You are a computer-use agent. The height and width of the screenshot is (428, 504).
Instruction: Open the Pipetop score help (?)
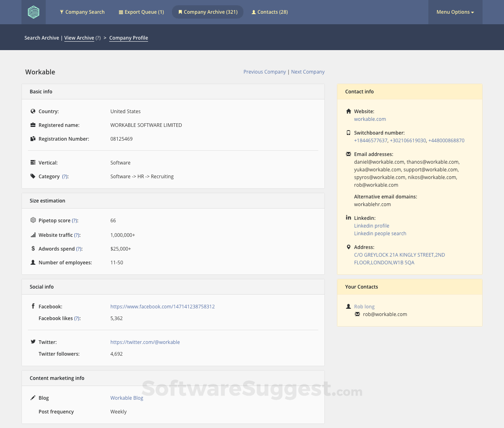click(x=74, y=221)
